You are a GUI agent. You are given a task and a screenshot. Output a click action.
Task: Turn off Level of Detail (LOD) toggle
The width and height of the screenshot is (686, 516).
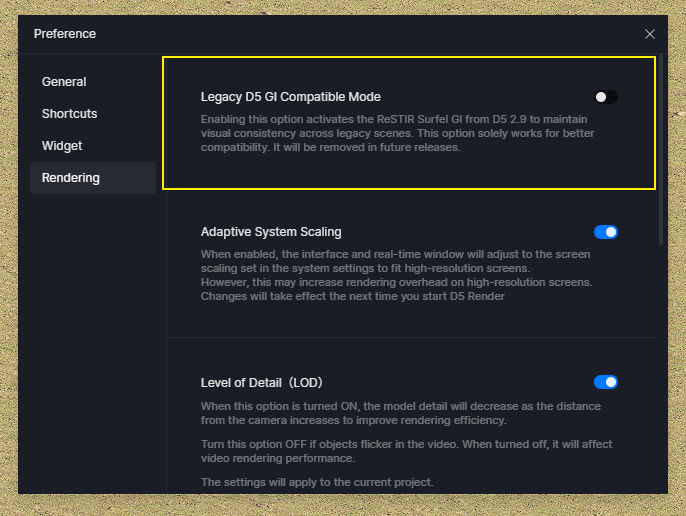pyautogui.click(x=606, y=382)
